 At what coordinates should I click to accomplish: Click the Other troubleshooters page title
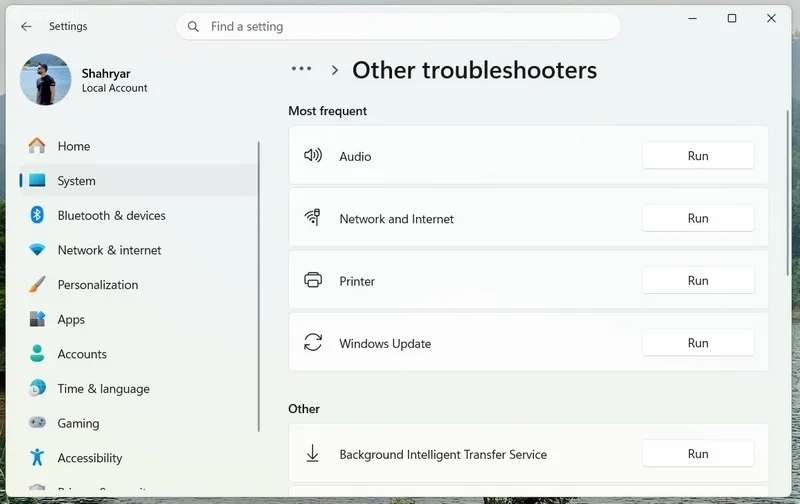(474, 70)
